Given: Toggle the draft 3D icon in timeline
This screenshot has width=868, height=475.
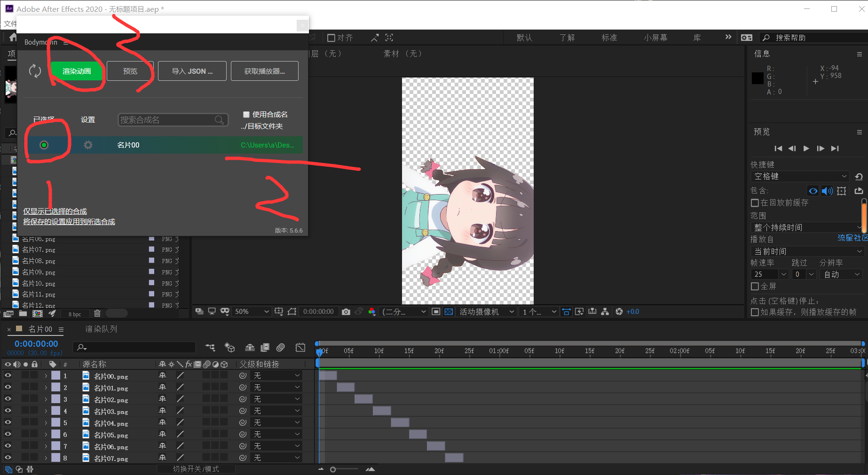Looking at the screenshot, I should coord(229,348).
